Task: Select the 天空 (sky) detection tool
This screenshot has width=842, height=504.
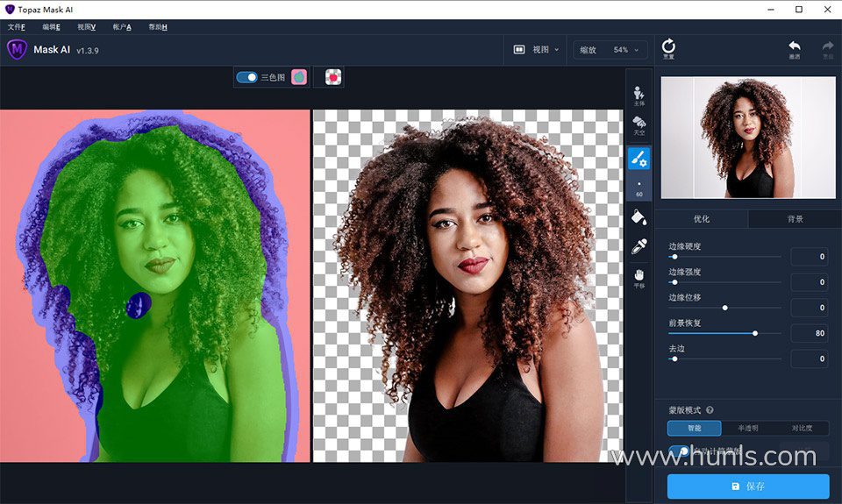Action: click(x=639, y=126)
